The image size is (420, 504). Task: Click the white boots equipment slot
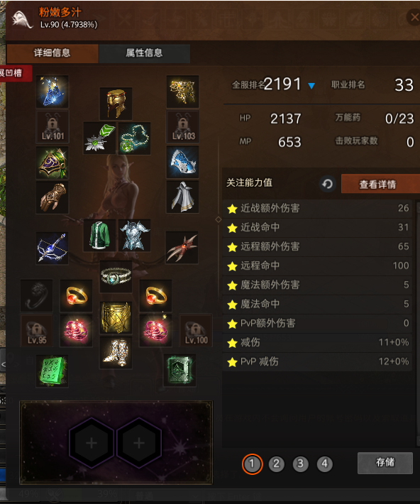116,353
